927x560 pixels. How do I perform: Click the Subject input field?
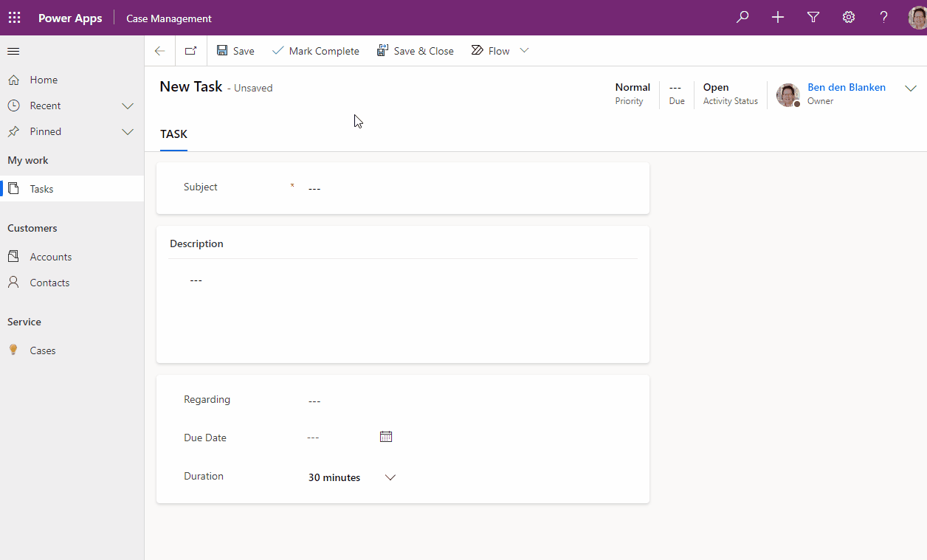[406, 188]
